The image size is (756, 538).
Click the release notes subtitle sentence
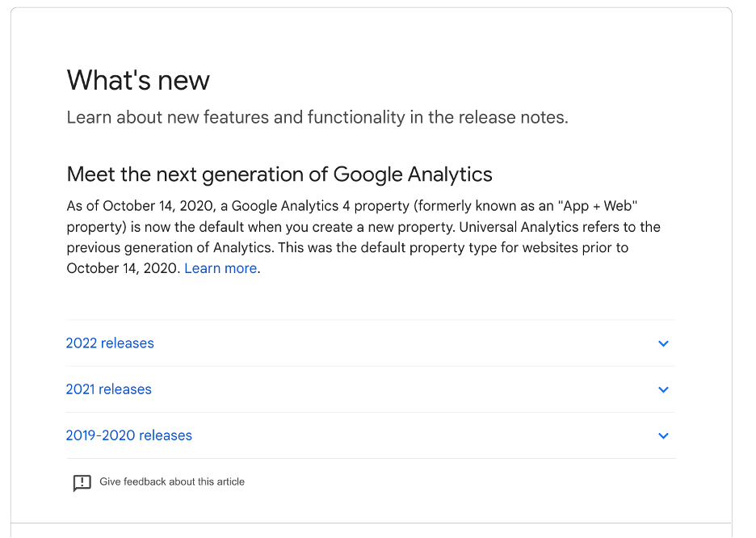(317, 118)
